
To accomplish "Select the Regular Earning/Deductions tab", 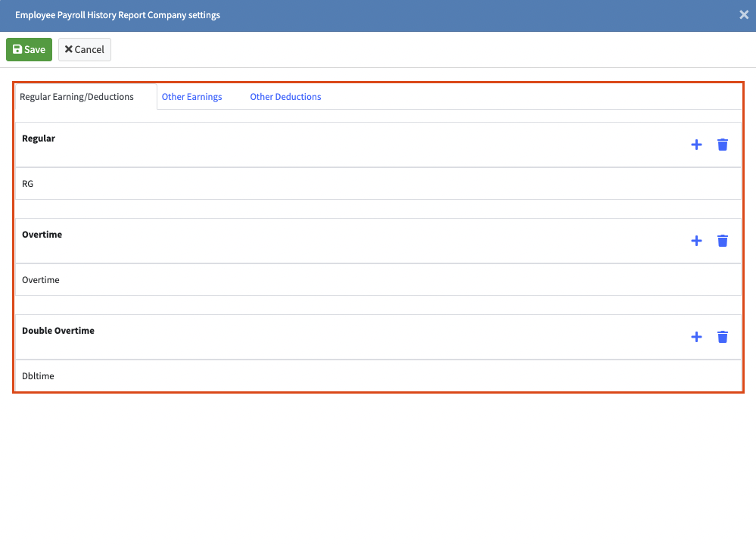I will [x=76, y=97].
